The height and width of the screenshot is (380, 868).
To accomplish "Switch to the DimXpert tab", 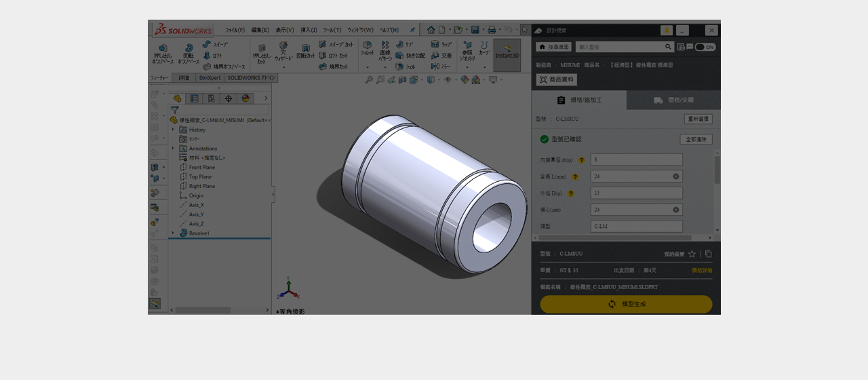I will 209,78.
